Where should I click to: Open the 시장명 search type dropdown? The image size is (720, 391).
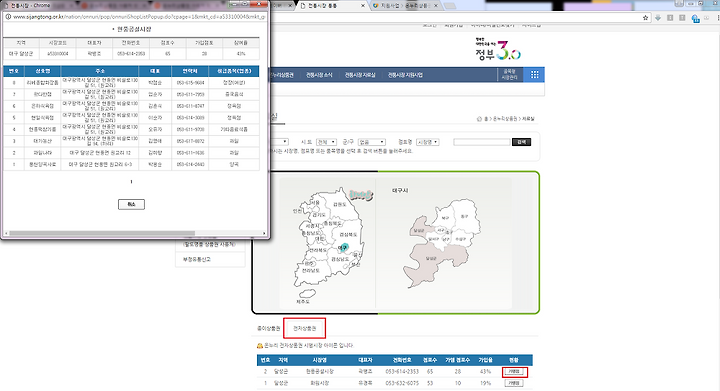[428, 142]
